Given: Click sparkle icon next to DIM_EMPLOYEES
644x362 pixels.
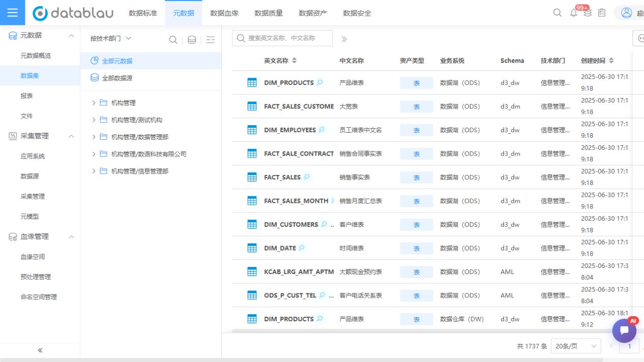Looking at the screenshot, I should [x=321, y=130].
